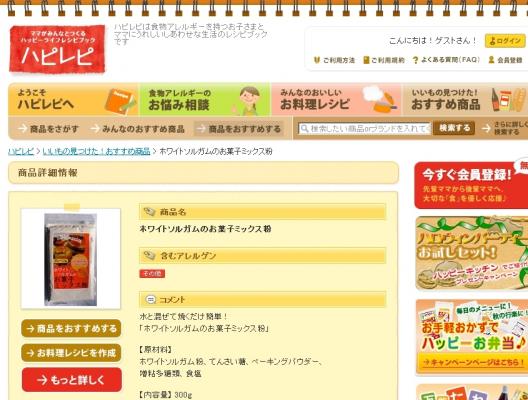Click the product package thumbnail image
The height and width of the screenshot is (400, 528).
[x=71, y=259]
